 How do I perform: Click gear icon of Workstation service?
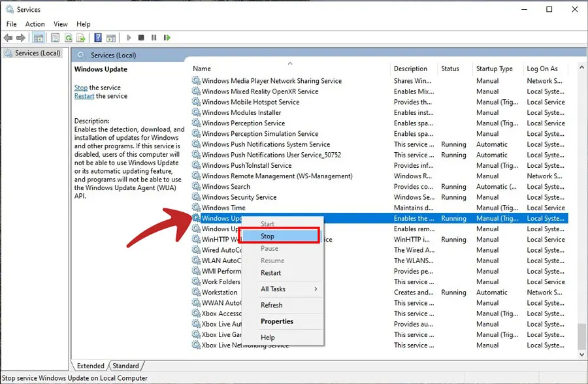(196, 292)
